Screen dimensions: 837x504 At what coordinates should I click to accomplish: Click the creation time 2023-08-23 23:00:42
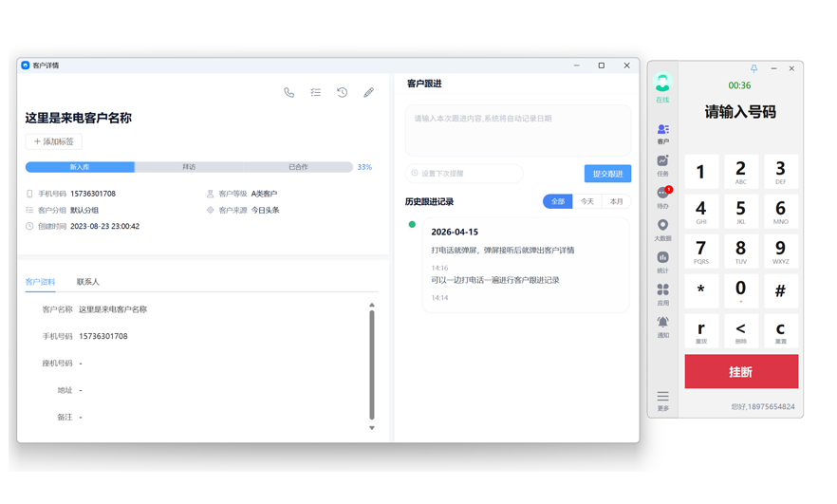(x=104, y=226)
